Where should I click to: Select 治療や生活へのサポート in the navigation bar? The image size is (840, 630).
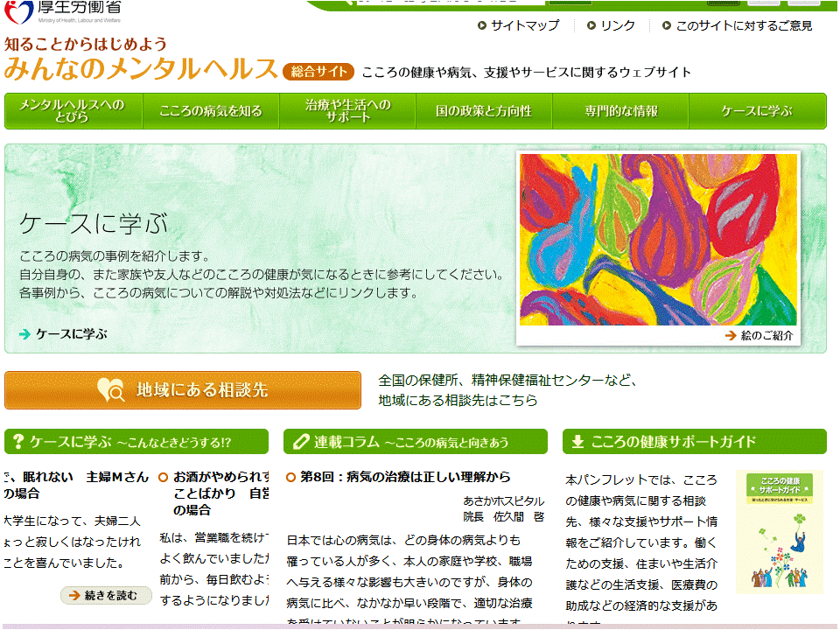tap(347, 111)
